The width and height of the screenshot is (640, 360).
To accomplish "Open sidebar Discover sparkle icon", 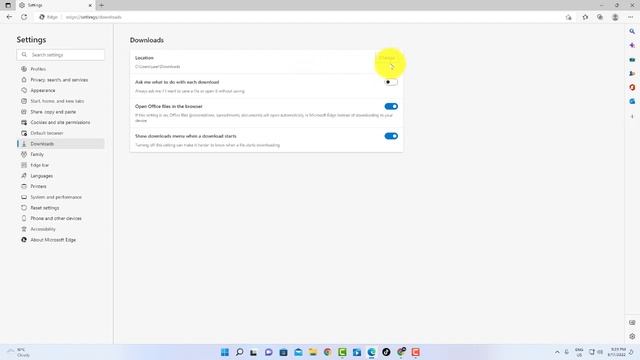I will click(632, 45).
